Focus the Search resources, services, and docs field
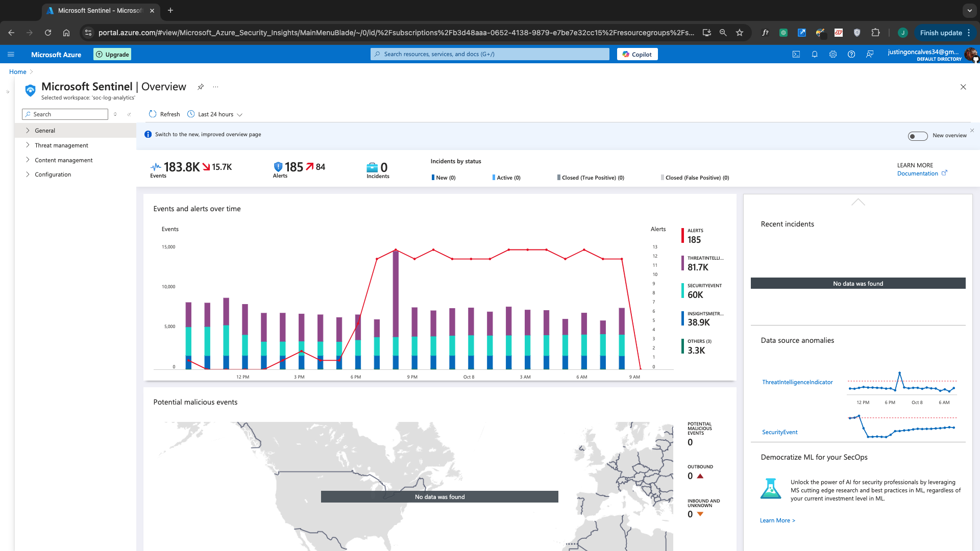The image size is (980, 551). pos(490,54)
